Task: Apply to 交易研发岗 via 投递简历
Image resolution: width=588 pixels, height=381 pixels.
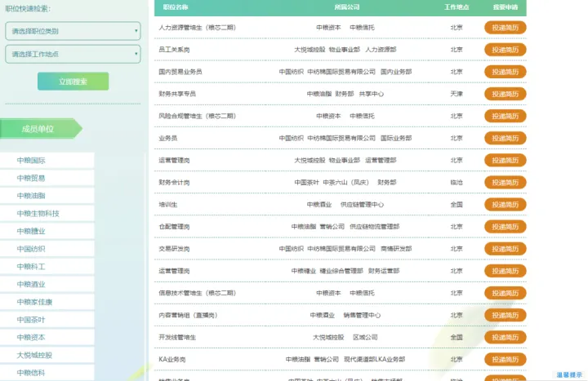Action: [506, 249]
